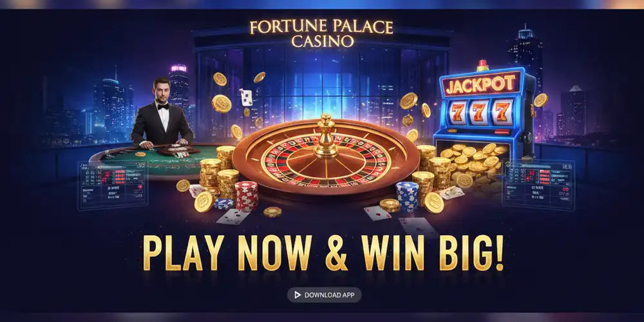Click the dealer in the tuxedo
The height and width of the screenshot is (322, 644).
click(162, 112)
